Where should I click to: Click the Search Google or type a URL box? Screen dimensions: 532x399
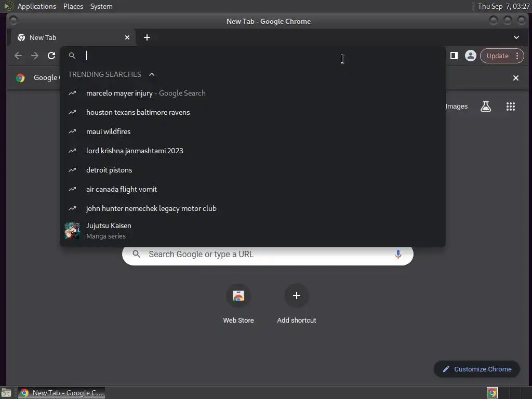(x=268, y=255)
